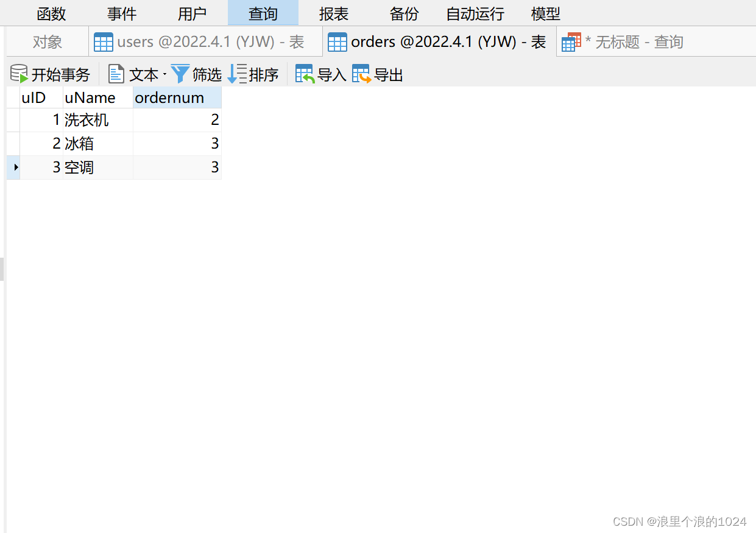Click the 导入 button label

[x=332, y=75]
